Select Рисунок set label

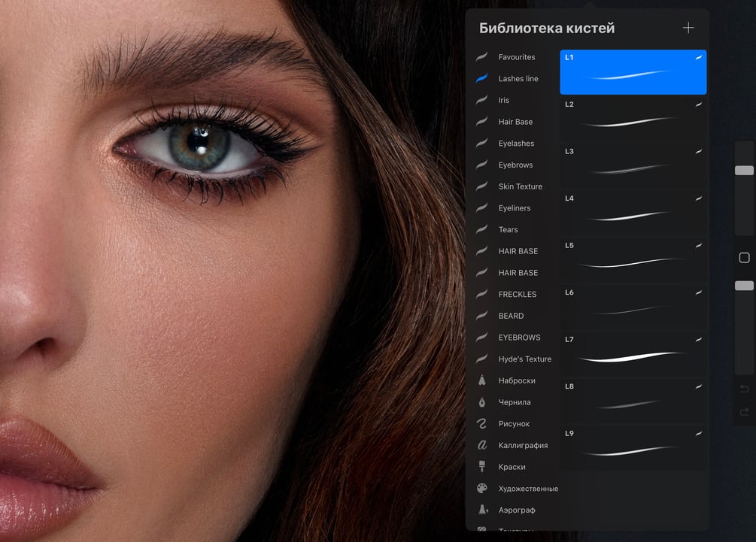514,424
